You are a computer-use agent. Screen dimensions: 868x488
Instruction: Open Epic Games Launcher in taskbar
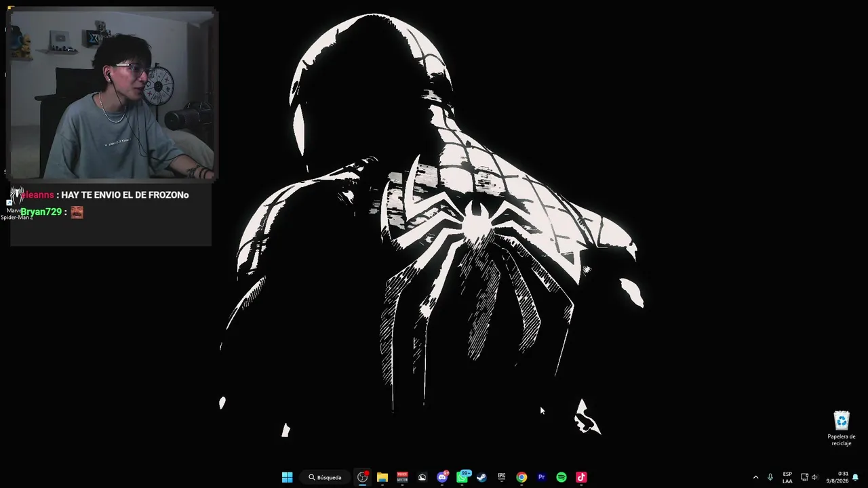point(502,477)
